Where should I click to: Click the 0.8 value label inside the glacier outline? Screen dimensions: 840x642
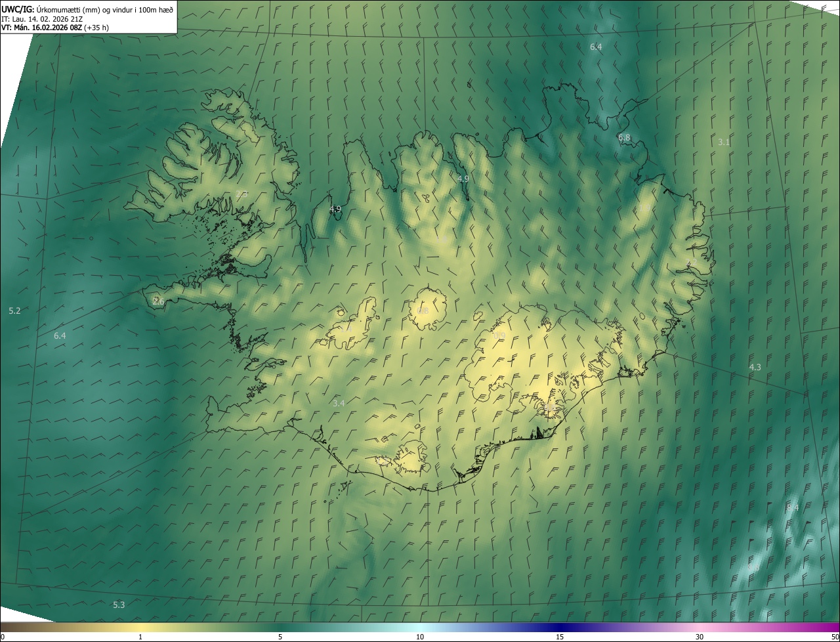click(x=423, y=310)
